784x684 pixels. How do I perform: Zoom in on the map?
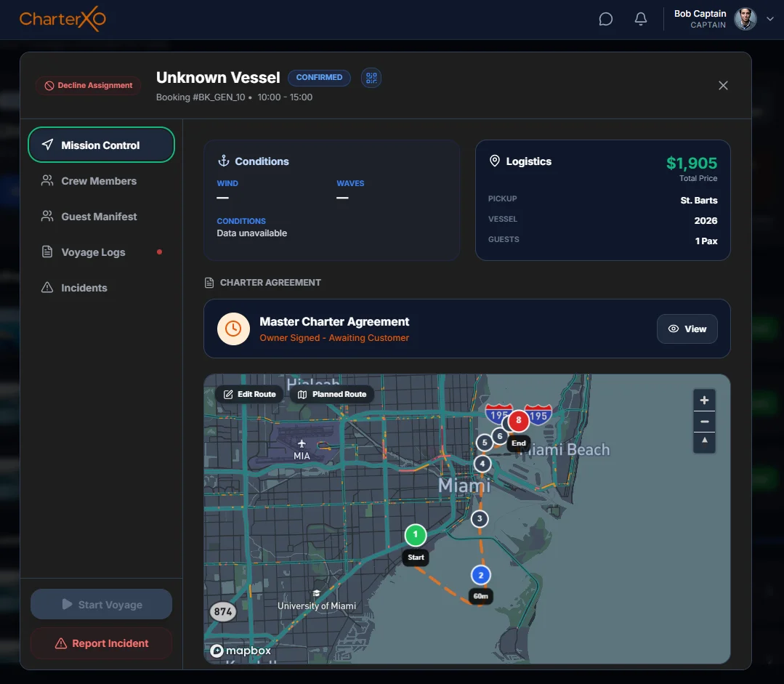(x=704, y=401)
